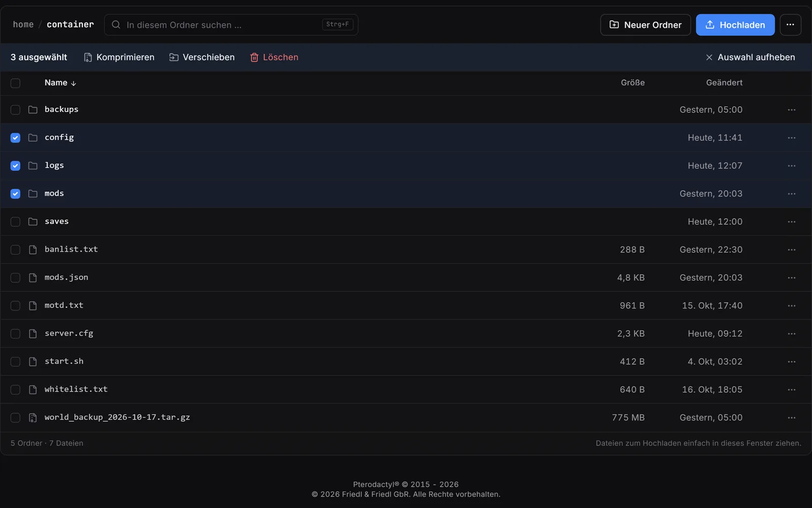Open the backups folder icon
812x508 pixels.
tap(33, 110)
